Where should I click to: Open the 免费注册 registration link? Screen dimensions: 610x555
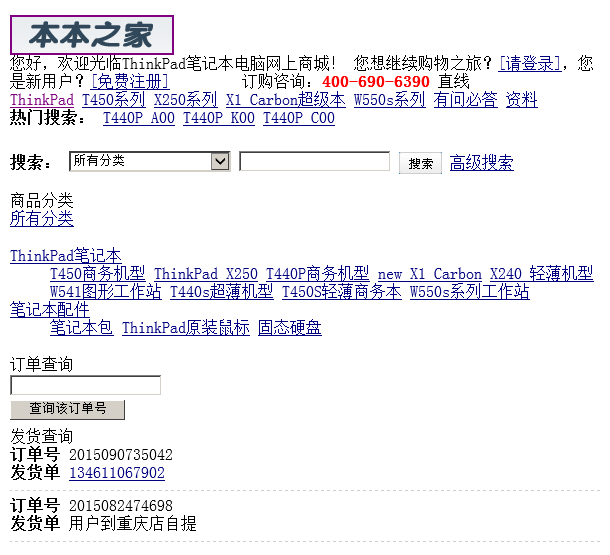pos(130,81)
